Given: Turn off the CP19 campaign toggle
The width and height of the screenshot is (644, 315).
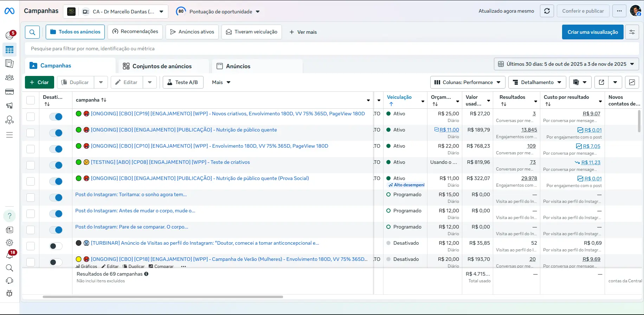Looking at the screenshot, I should (56, 117).
